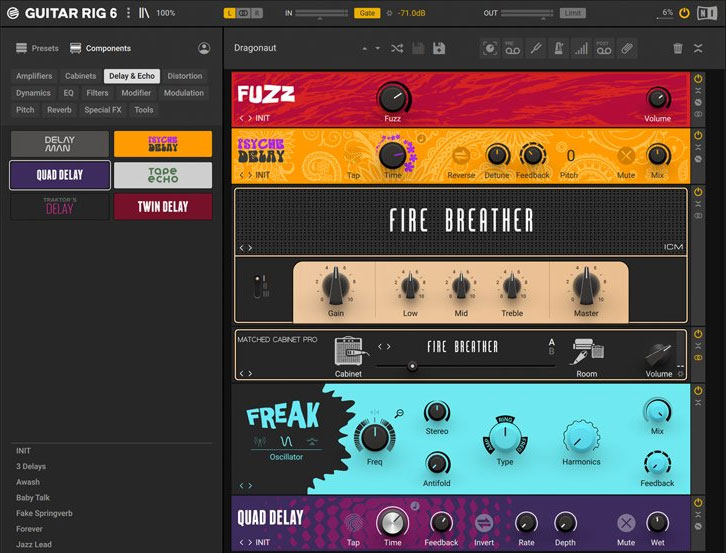Viewport: 726px width, 553px height.
Task: Choose Traktor's Delay component
Action: click(x=60, y=207)
